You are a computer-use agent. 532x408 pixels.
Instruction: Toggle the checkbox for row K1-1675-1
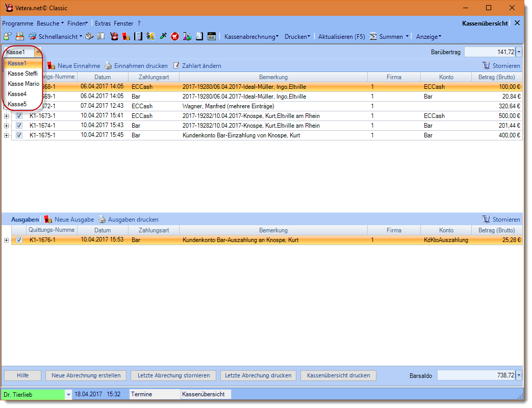(19, 135)
